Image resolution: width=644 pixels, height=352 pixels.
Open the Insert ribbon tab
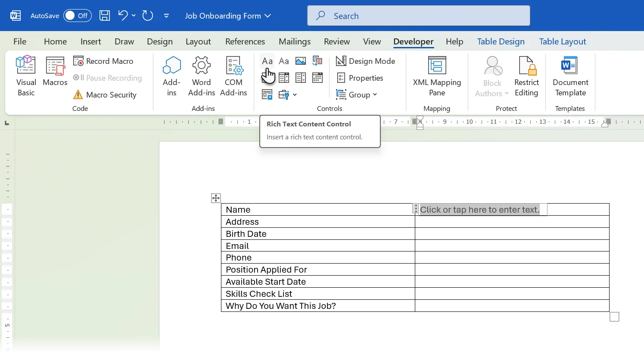tap(90, 42)
